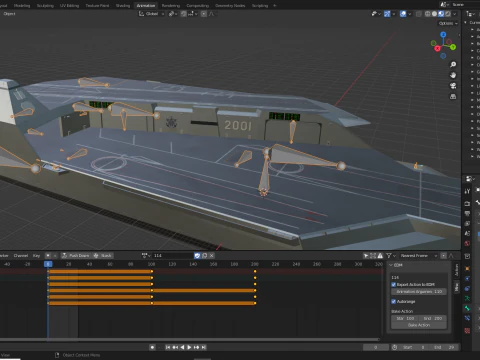Screen dimensions: 480x360
Task: Unlink the action with X icon
Action: coord(212,256)
